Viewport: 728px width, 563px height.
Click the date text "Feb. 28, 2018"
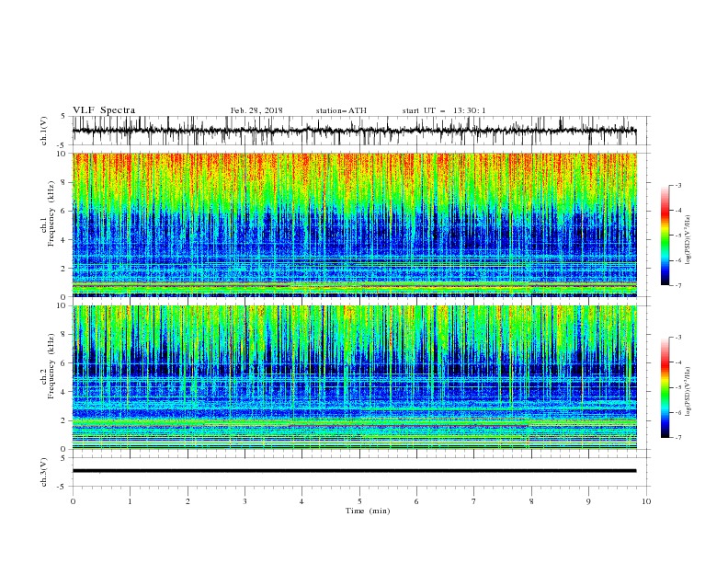point(256,110)
